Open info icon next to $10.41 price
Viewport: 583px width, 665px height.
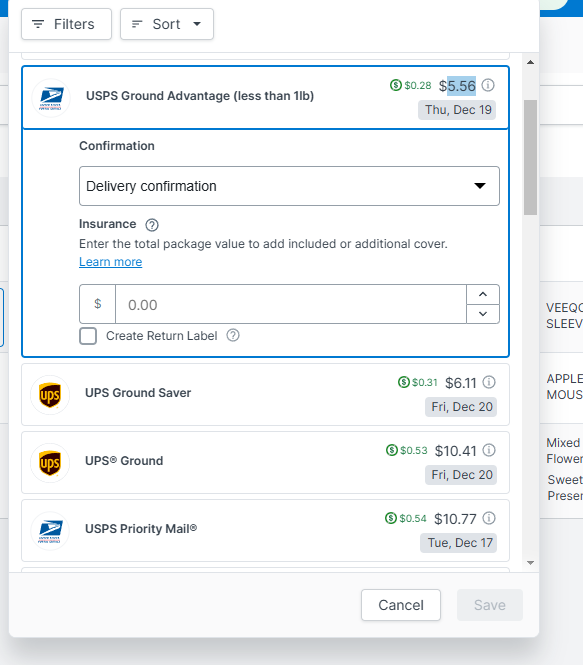point(489,450)
